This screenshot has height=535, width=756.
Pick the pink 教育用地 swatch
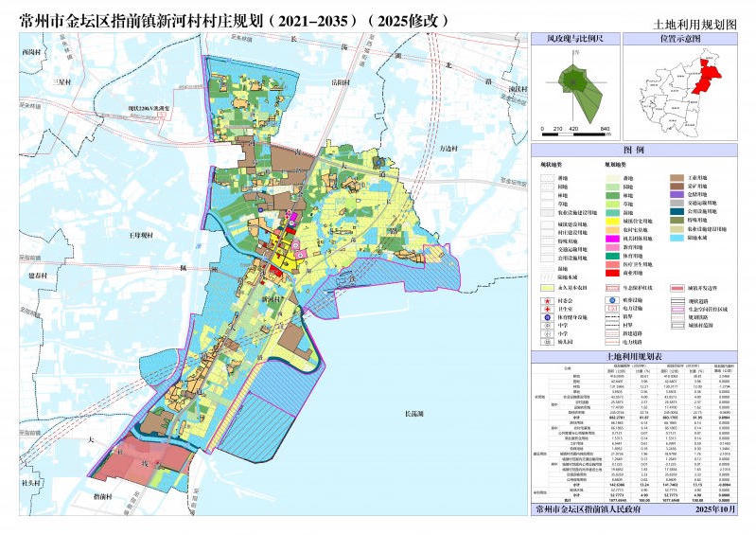(613, 247)
